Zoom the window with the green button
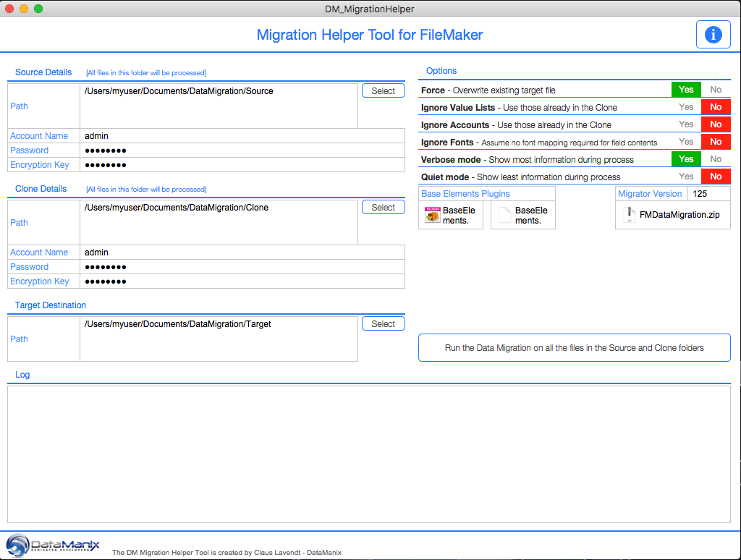The image size is (741, 560). (38, 9)
